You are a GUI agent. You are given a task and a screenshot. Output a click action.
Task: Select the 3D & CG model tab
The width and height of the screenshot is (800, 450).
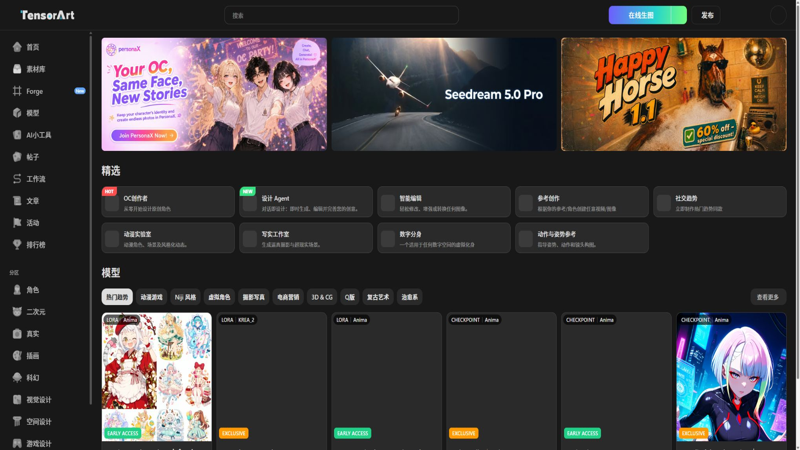pyautogui.click(x=321, y=297)
